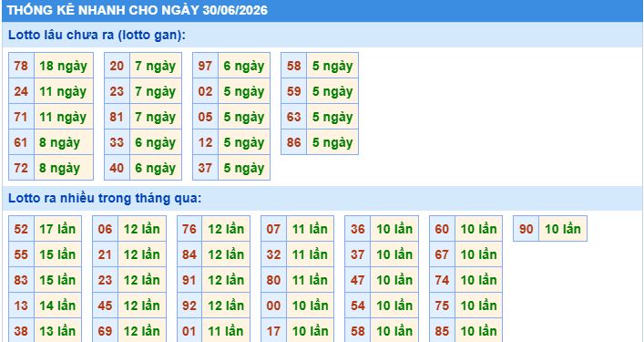Click '10 lần' beside number 54
644x342 pixels.
[394, 306]
